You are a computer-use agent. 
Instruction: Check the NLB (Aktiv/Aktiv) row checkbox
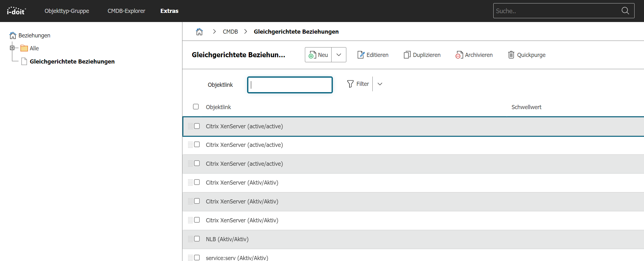[x=197, y=239]
